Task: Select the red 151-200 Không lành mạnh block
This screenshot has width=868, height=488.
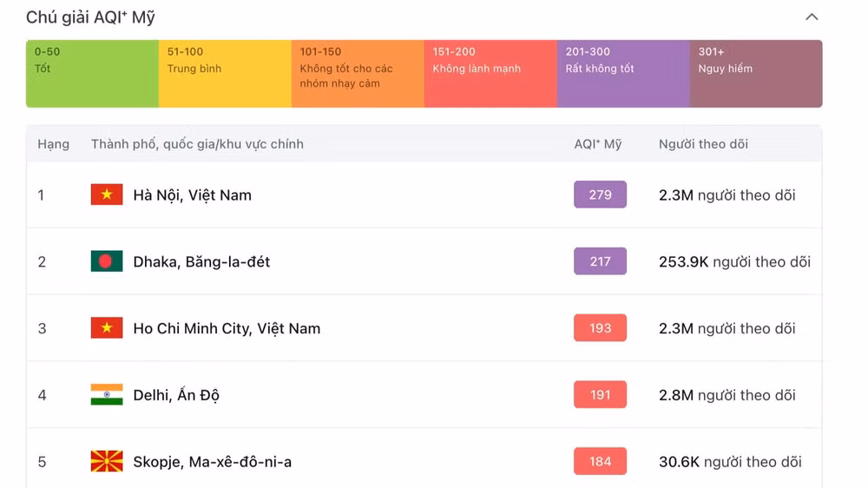Action: (491, 74)
